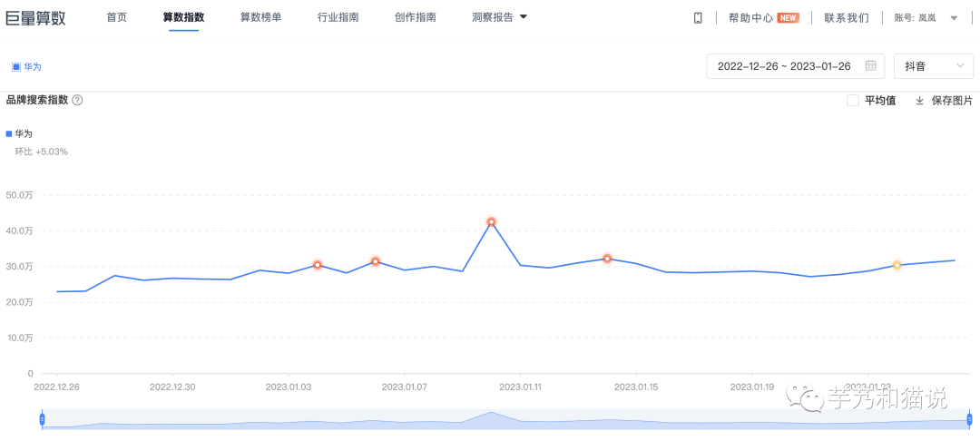Click the 2022.12.26 axis date label

tap(57, 387)
